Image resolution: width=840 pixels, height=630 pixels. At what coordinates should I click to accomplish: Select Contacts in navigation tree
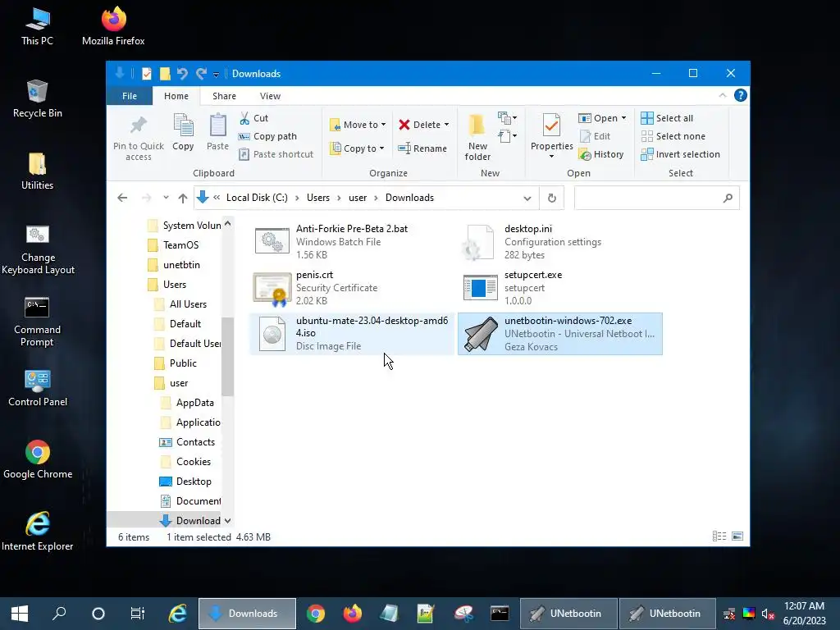tap(195, 442)
